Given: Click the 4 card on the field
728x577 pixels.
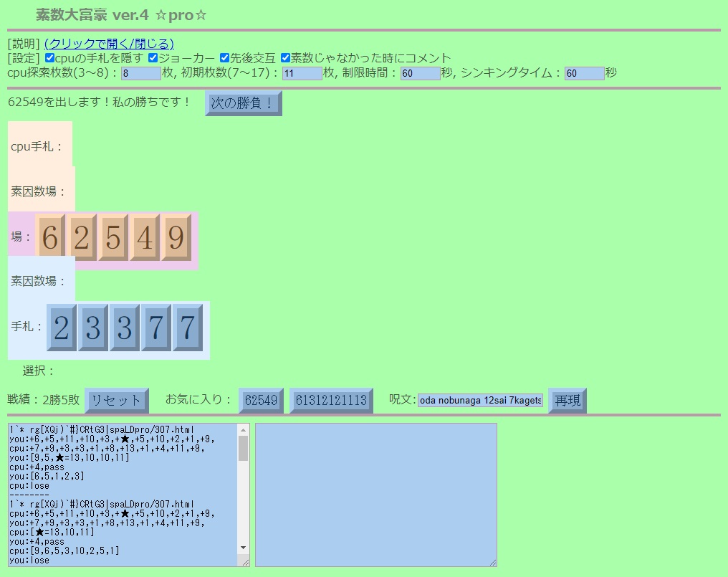Looking at the screenshot, I should coord(145,237).
